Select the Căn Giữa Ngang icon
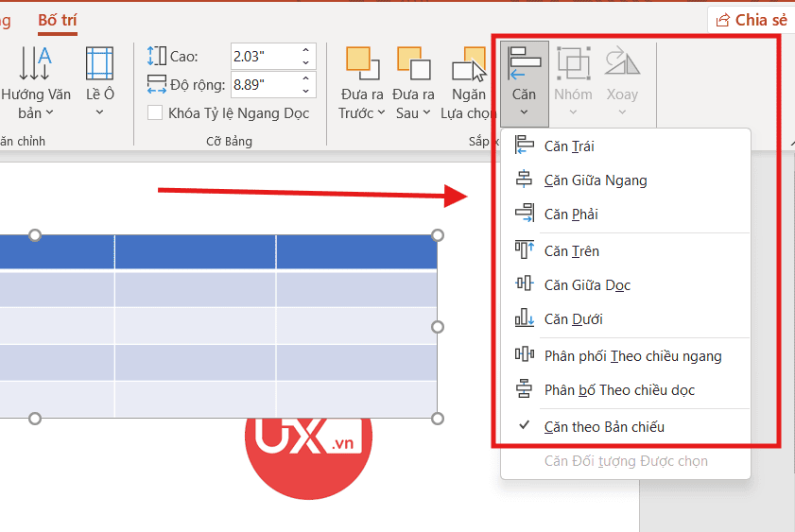 pyautogui.click(x=524, y=180)
